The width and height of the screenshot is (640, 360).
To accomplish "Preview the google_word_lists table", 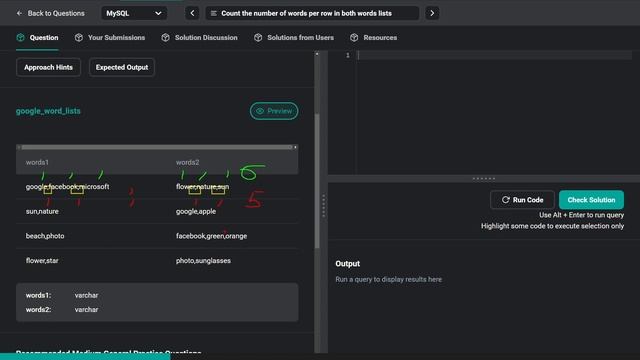I will 274,111.
